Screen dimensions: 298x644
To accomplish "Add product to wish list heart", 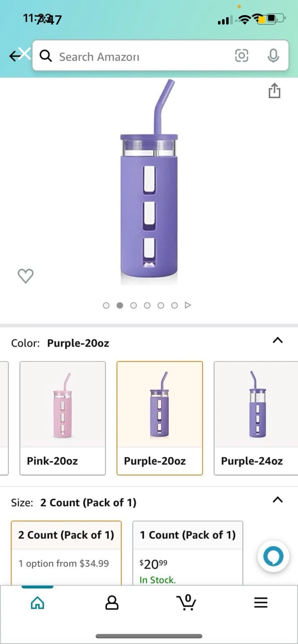I will point(26,276).
